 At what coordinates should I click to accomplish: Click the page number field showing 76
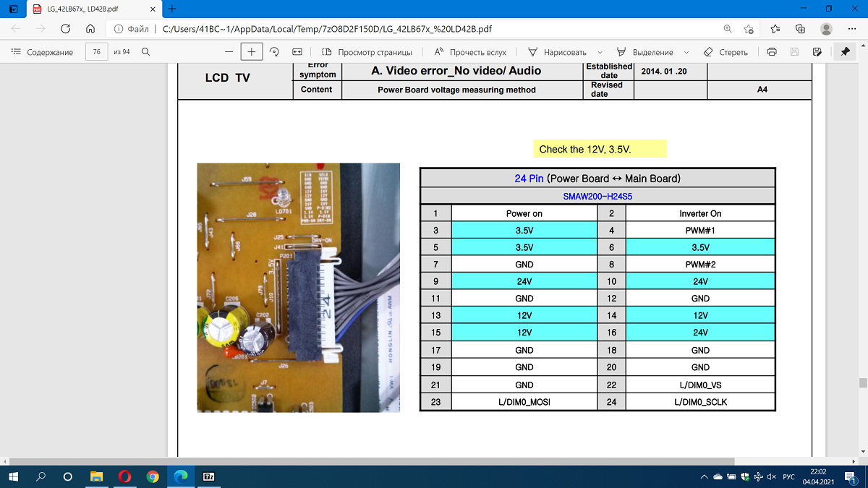tap(96, 52)
